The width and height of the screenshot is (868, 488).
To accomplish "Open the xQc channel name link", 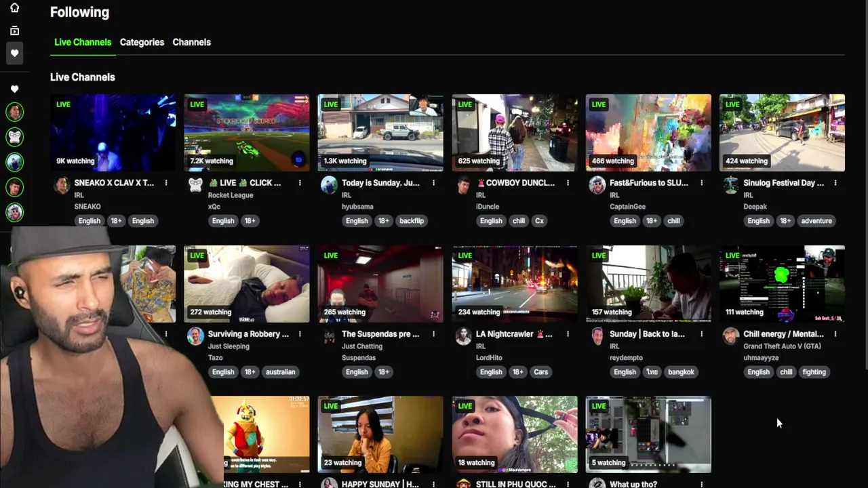I will [x=214, y=207].
